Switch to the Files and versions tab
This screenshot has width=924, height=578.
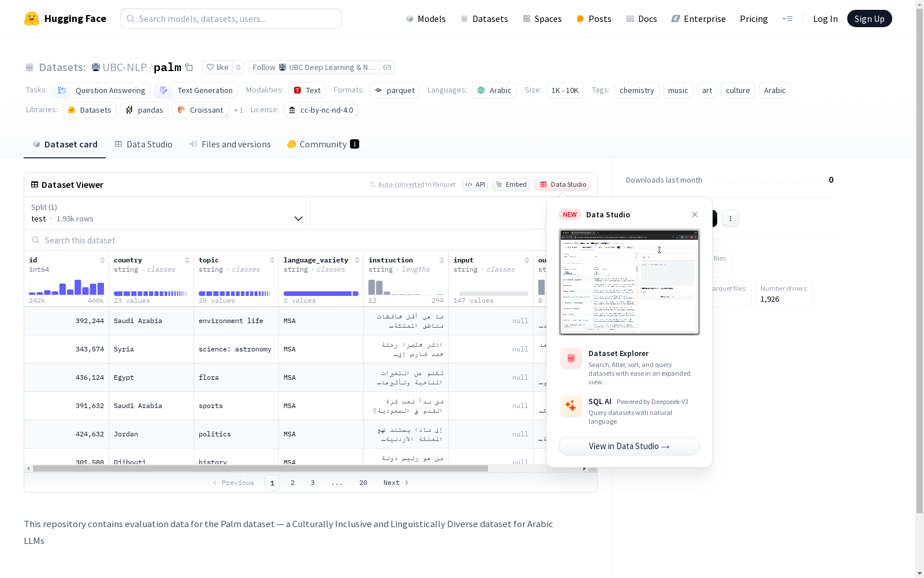(x=230, y=144)
